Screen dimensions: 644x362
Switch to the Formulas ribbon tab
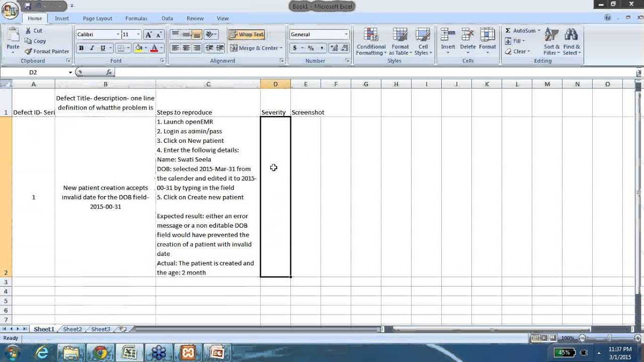click(x=136, y=18)
